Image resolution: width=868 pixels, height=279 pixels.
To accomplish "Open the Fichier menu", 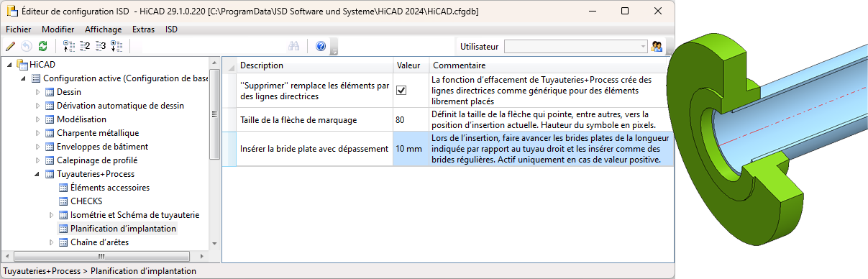I will [19, 29].
